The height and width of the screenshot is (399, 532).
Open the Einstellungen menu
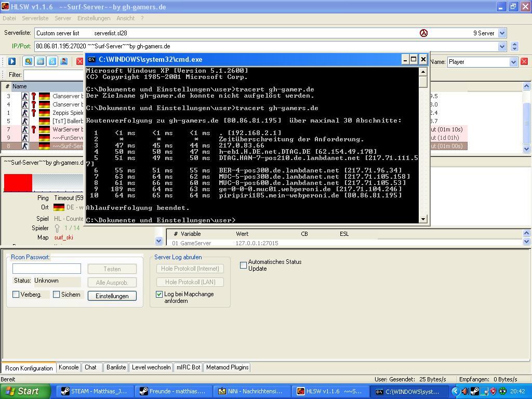click(94, 18)
